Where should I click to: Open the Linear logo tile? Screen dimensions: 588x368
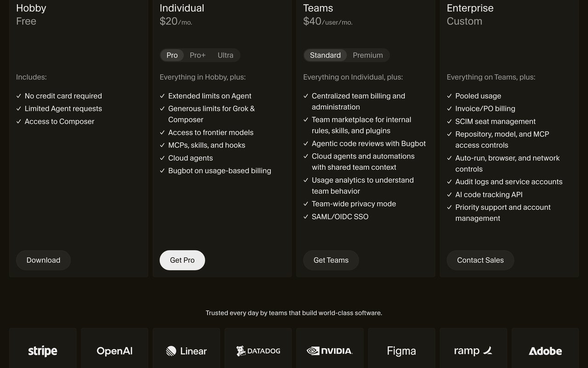186,348
